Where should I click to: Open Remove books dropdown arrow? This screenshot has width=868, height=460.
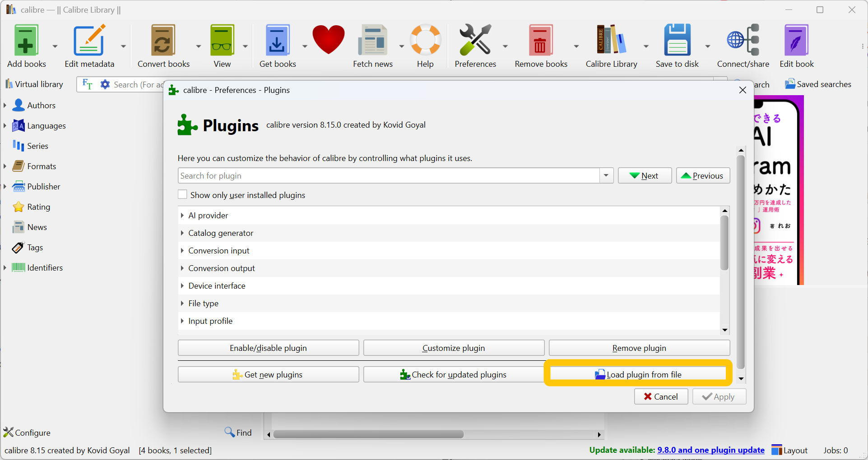coord(576,46)
